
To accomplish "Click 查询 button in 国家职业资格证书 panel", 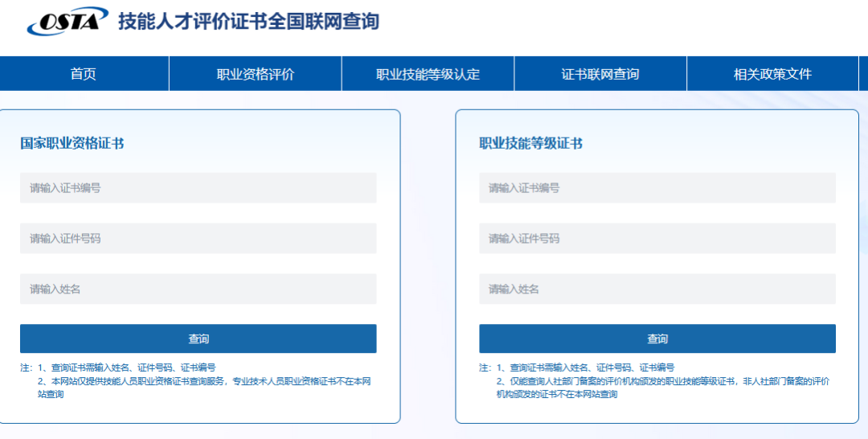I will click(x=199, y=338).
